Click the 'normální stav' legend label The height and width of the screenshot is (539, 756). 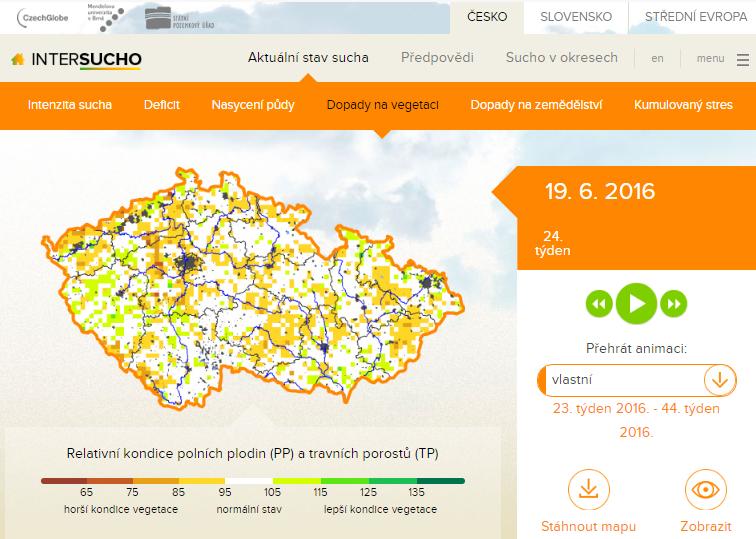point(249,510)
